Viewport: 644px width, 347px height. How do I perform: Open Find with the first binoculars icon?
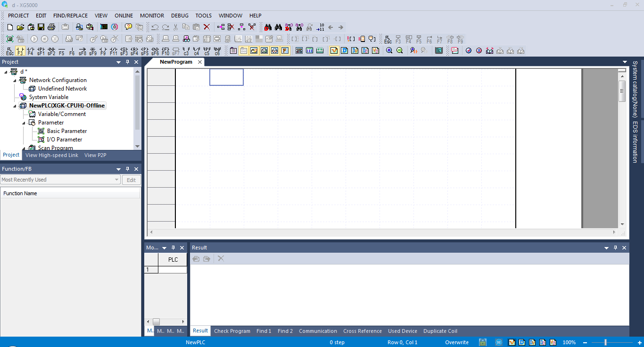[268, 27]
